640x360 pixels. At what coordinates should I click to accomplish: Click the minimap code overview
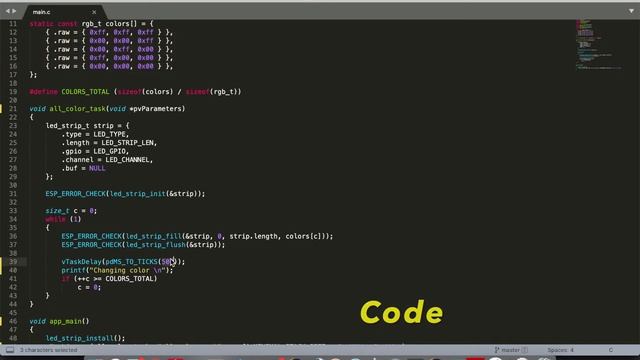coord(598,44)
